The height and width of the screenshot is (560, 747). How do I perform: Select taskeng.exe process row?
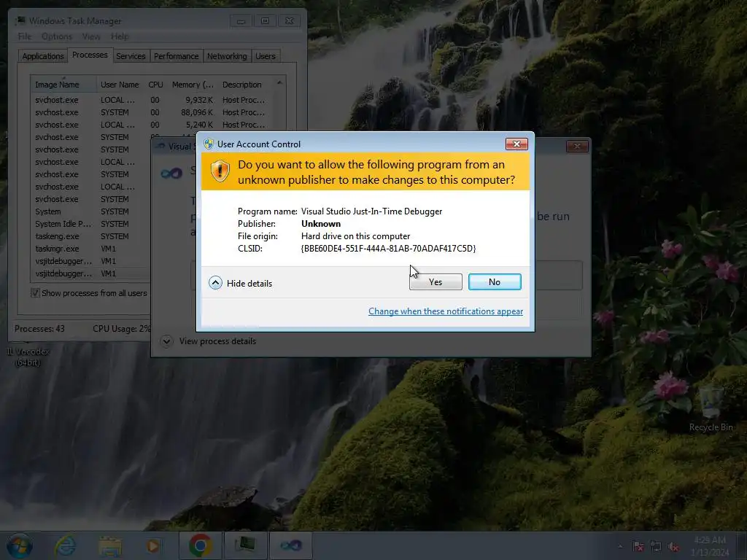pyautogui.click(x=92, y=236)
